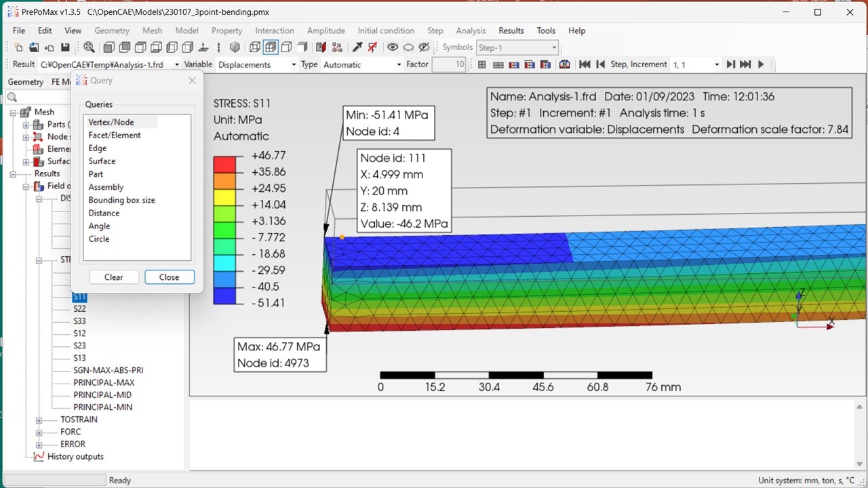Open the Symbols Step-1 dropdown
Screen dimensions: 868x488
click(x=554, y=47)
